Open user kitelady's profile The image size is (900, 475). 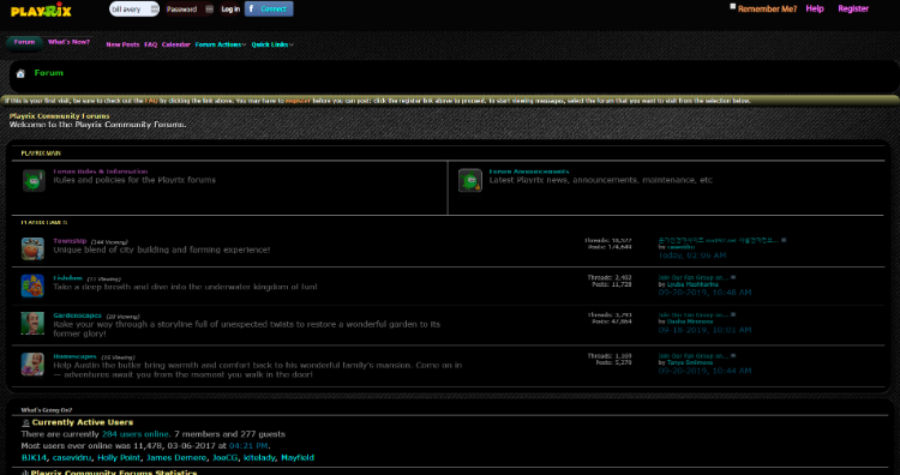click(260, 458)
